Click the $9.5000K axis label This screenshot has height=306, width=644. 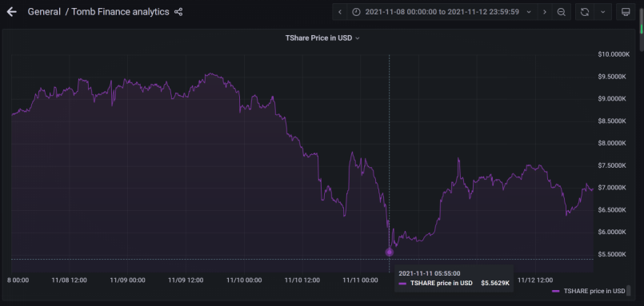click(x=612, y=76)
